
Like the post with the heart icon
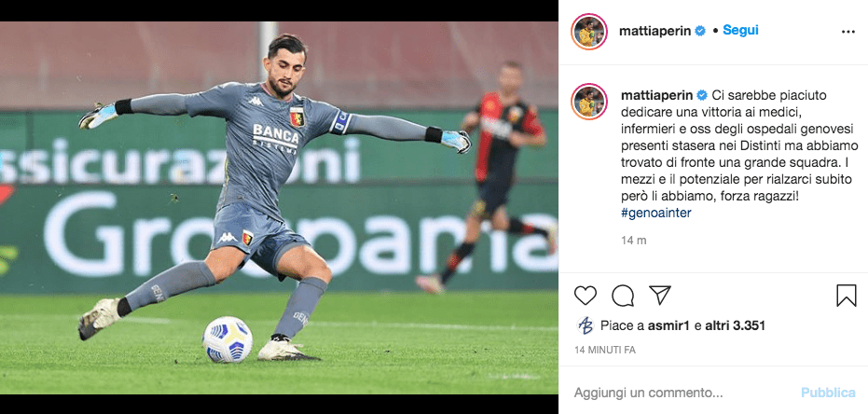pyautogui.click(x=586, y=296)
